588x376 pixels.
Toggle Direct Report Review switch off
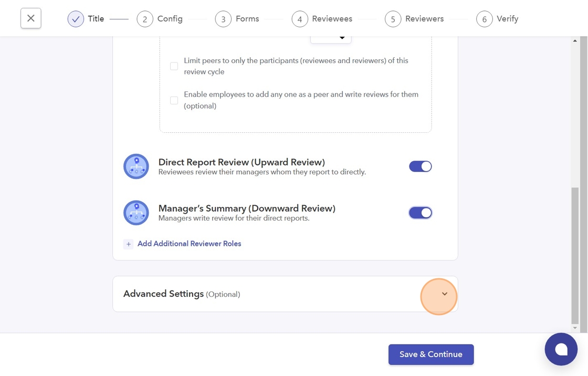click(420, 166)
